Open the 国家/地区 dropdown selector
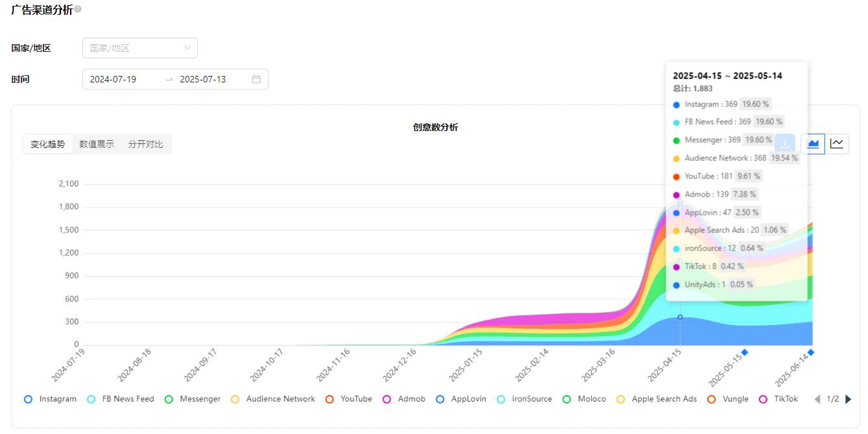The image size is (868, 434). point(140,48)
